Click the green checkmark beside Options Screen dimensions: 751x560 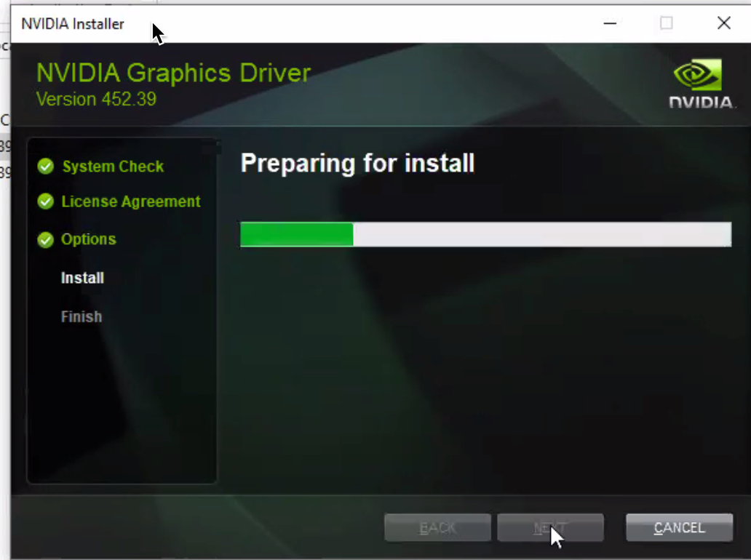pos(46,239)
